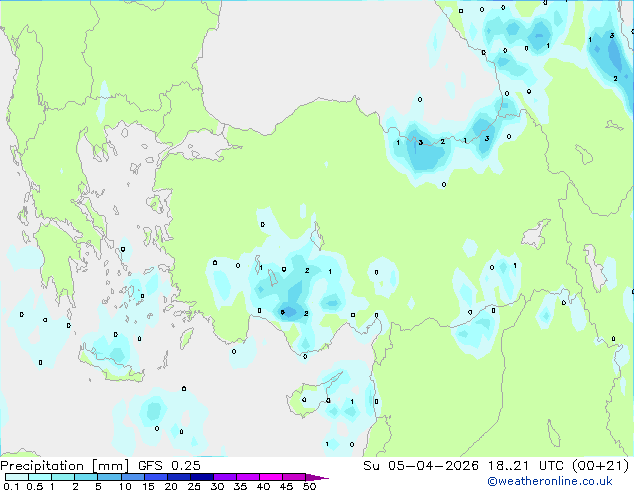
Task: Pick the 10–15 mm legend color swatch
Action: point(132,477)
